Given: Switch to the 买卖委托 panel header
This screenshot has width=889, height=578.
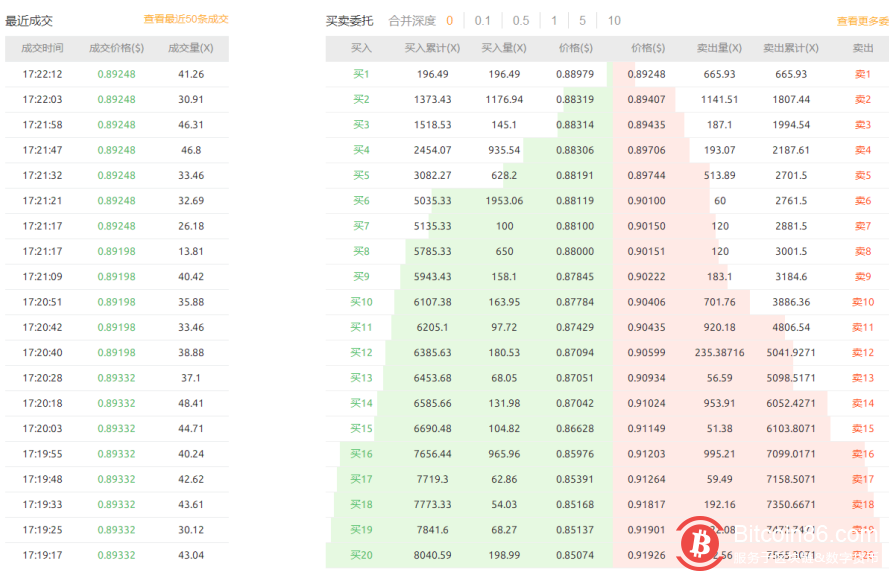Looking at the screenshot, I should 349,19.
